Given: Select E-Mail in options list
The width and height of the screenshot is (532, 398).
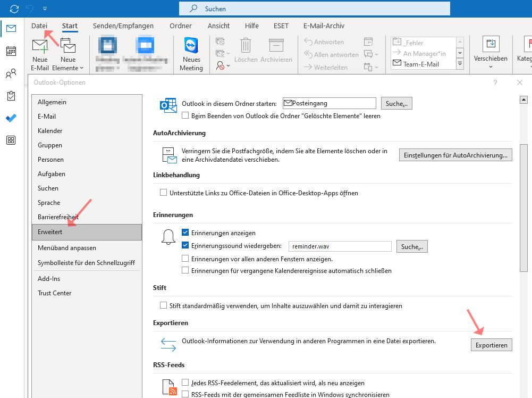Looking at the screenshot, I should [87, 116].
